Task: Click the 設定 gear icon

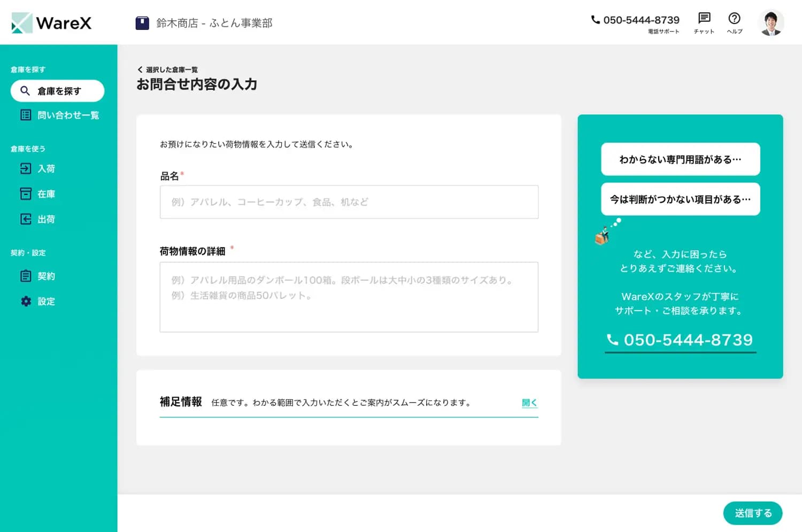Action: [26, 301]
